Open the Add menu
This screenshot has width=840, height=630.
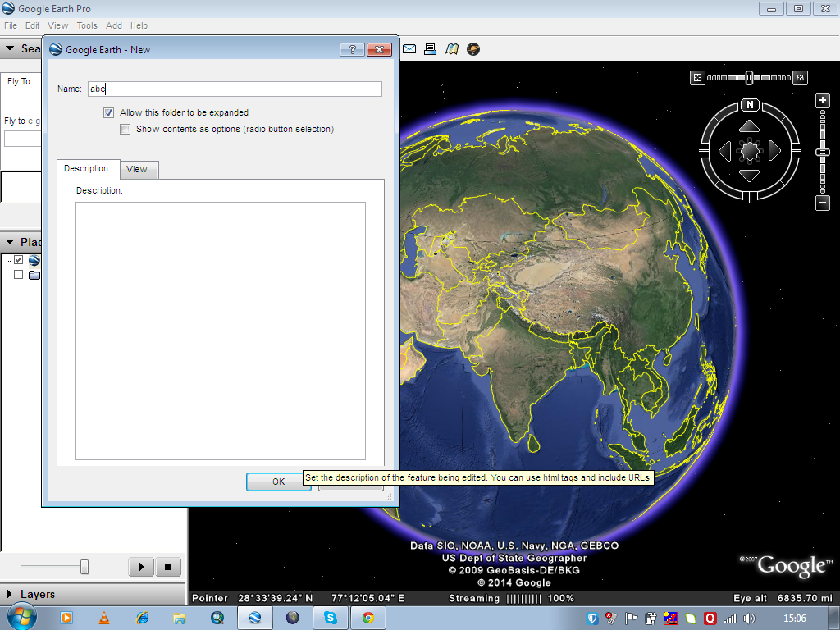(x=114, y=25)
